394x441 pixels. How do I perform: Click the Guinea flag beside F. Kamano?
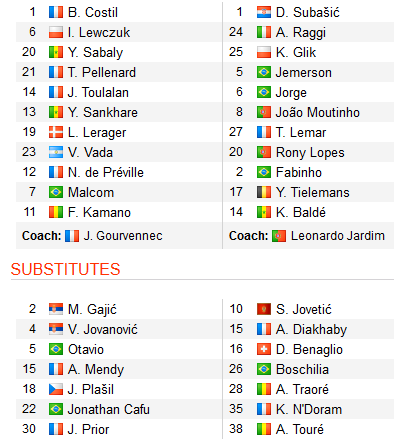[x=56, y=212]
